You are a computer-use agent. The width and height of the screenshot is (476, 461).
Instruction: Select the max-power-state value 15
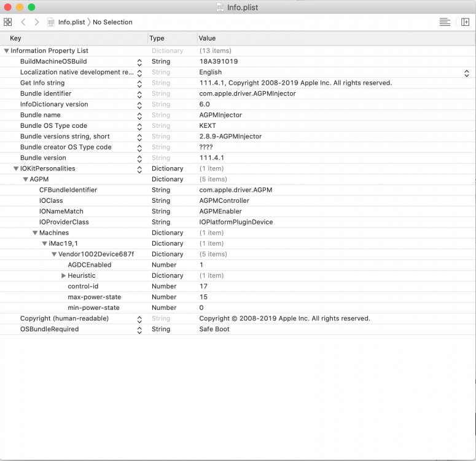click(x=203, y=297)
